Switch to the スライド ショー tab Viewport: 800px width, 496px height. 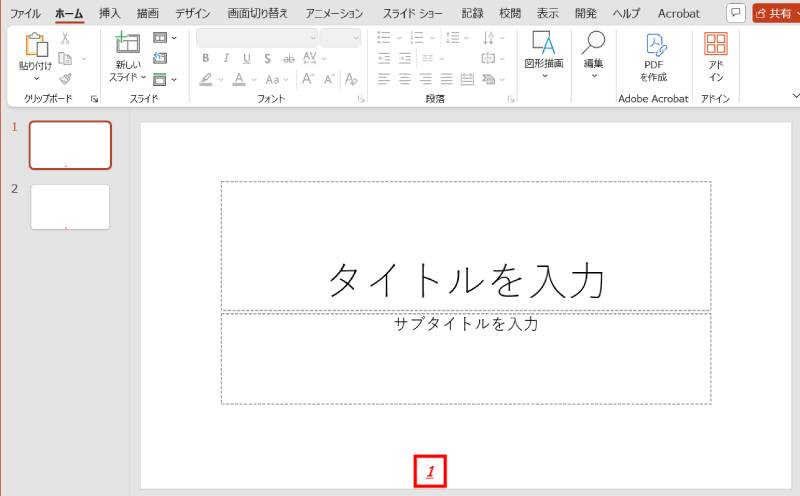click(413, 13)
